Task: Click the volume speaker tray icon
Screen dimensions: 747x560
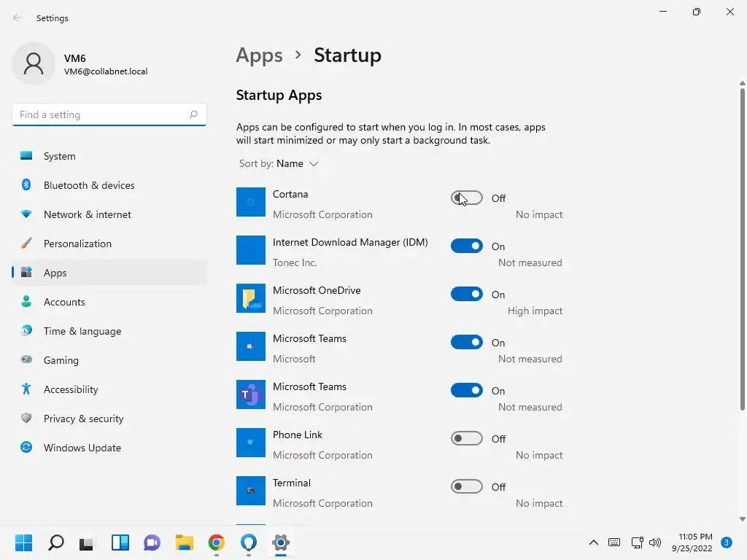Action: tap(655, 542)
